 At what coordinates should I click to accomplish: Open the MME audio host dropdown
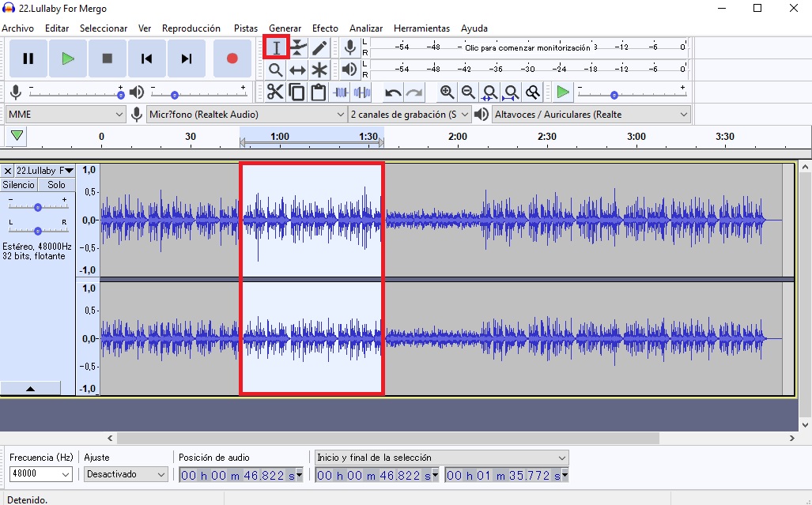(x=66, y=115)
